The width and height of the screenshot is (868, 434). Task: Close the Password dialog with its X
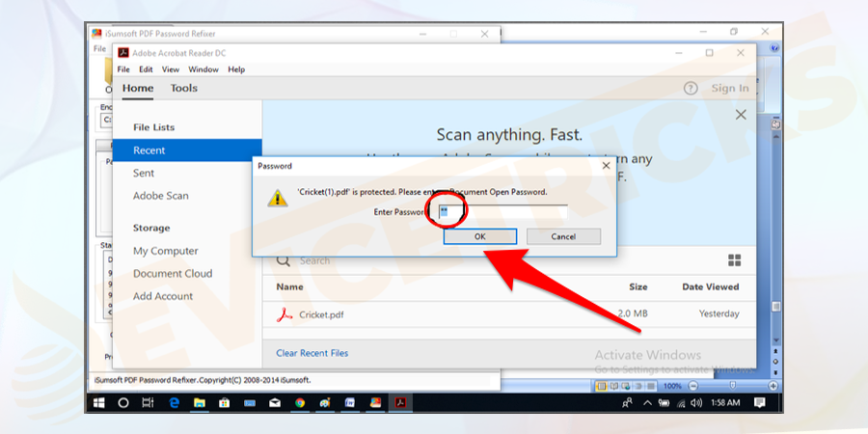[x=607, y=166]
